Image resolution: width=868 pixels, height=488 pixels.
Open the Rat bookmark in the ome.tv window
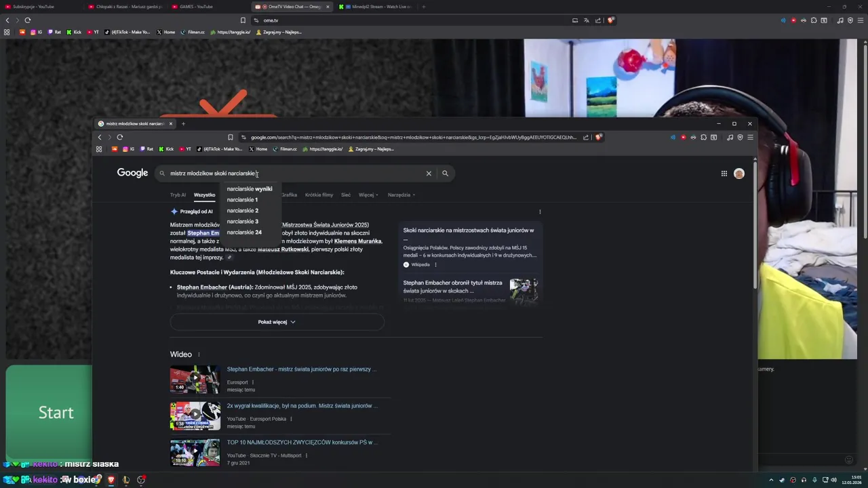pos(54,32)
